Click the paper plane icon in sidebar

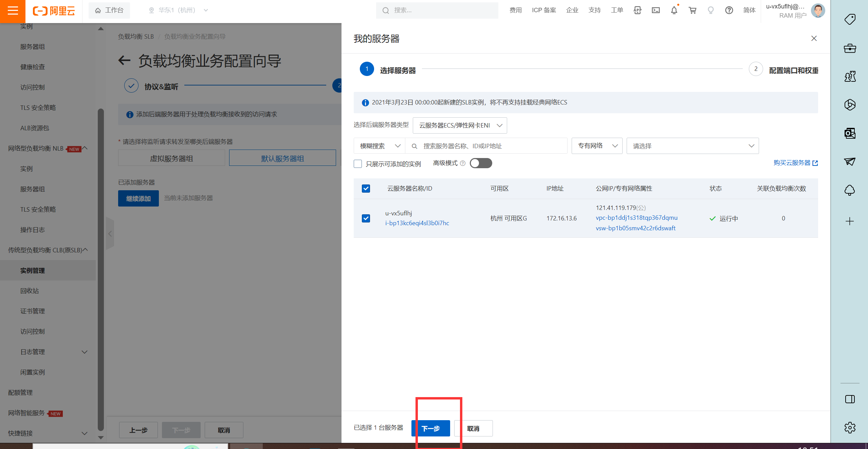tap(850, 162)
